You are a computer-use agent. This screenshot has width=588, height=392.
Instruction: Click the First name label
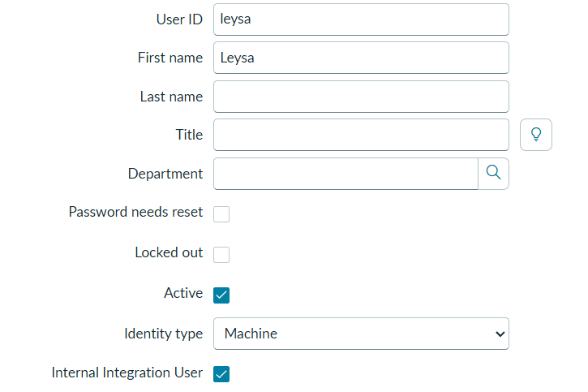[170, 58]
